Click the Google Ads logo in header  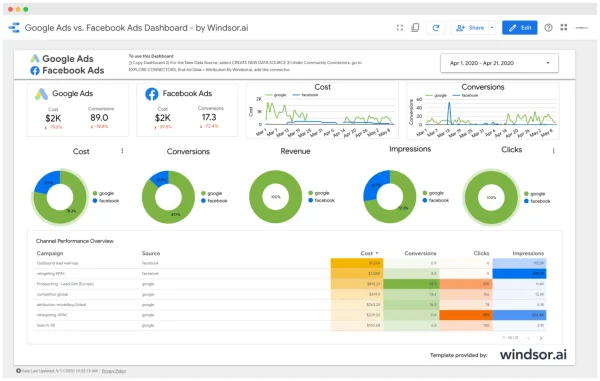point(35,59)
